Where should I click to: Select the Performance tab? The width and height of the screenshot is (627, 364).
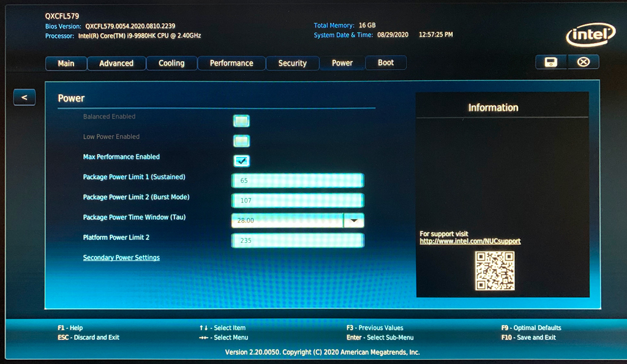231,63
